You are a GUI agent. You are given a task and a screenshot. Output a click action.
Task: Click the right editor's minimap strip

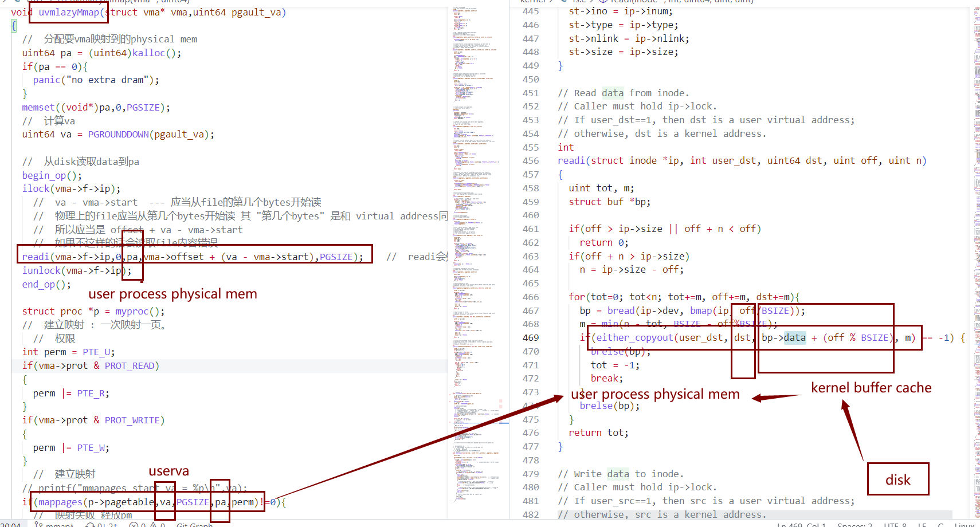(975, 229)
